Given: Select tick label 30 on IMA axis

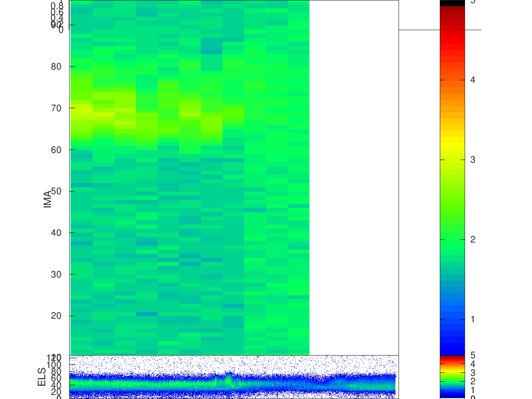Looking at the screenshot, I should click(56, 274).
